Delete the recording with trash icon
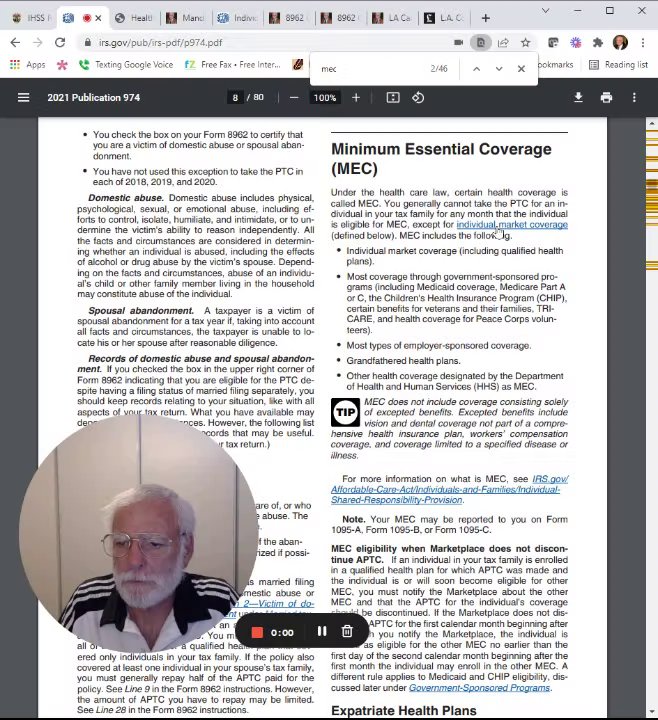Viewport: 658px width, 720px height. (x=347, y=631)
